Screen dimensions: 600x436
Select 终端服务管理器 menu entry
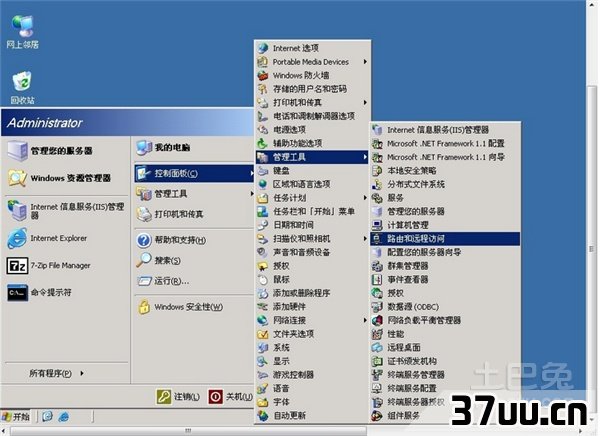point(445,374)
